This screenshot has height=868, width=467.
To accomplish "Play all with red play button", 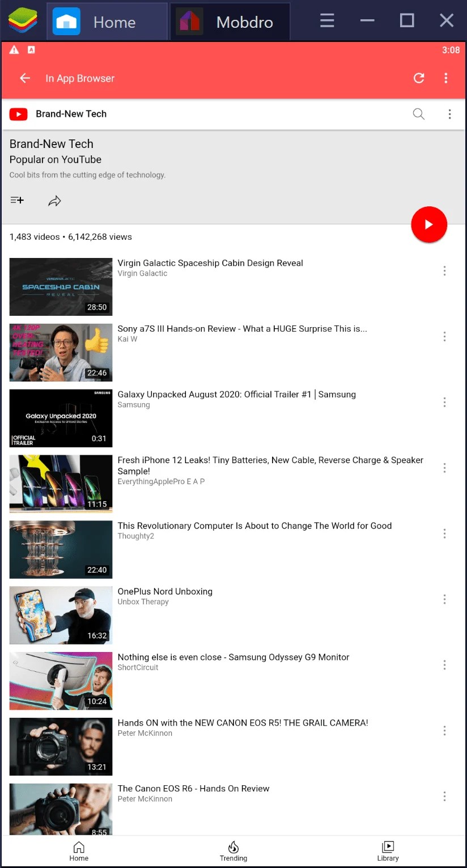I will tap(429, 225).
